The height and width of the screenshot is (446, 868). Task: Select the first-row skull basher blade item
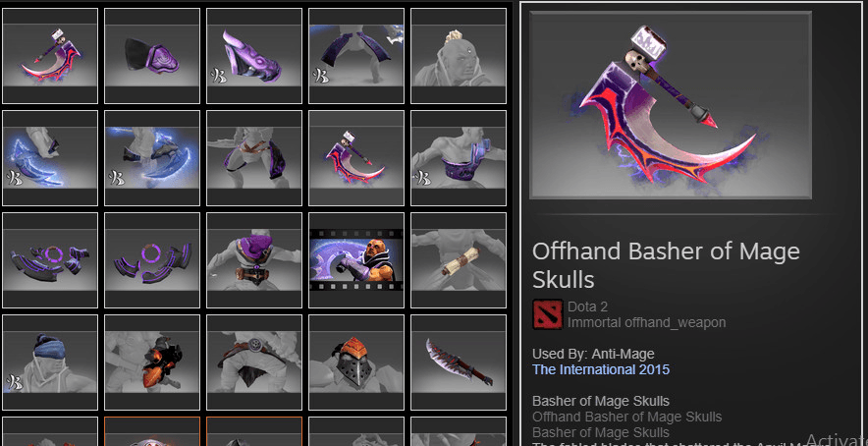(x=50, y=55)
